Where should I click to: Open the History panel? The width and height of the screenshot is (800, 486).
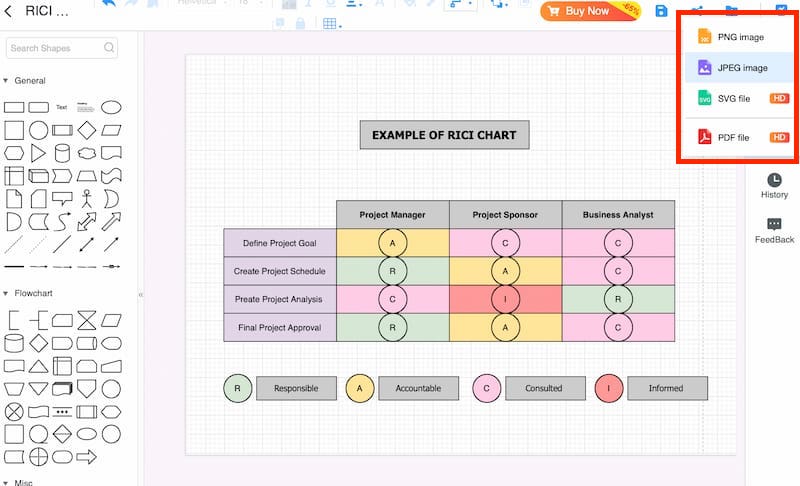(774, 185)
